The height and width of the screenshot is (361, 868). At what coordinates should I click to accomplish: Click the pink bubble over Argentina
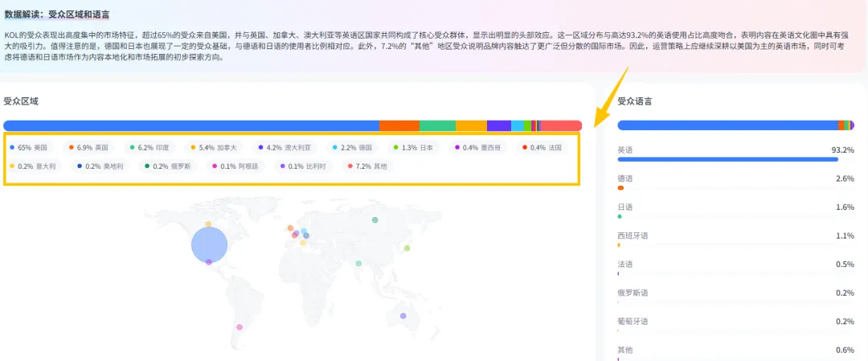(239, 327)
